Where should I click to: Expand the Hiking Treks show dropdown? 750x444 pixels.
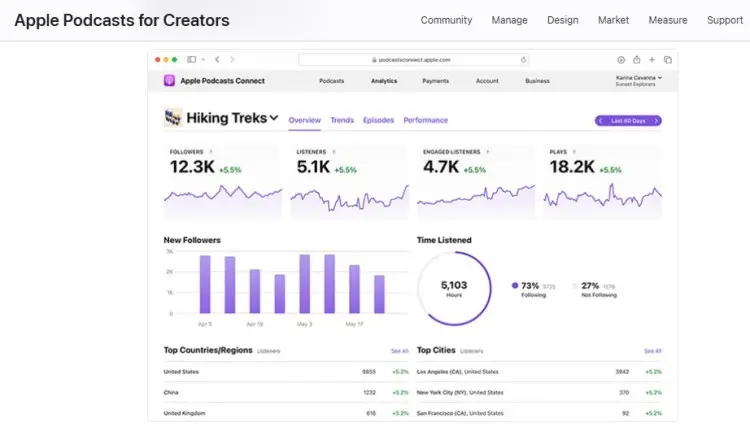[274, 118]
